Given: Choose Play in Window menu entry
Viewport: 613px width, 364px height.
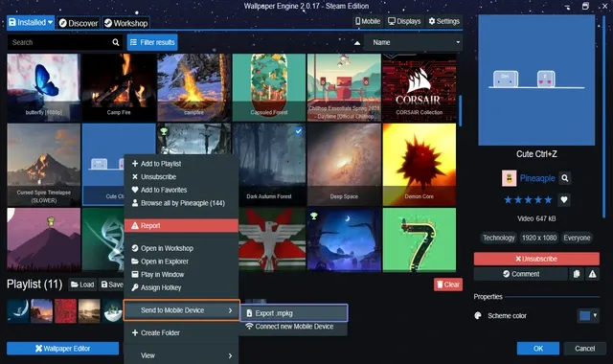Looking at the screenshot, I should (x=181, y=275).
